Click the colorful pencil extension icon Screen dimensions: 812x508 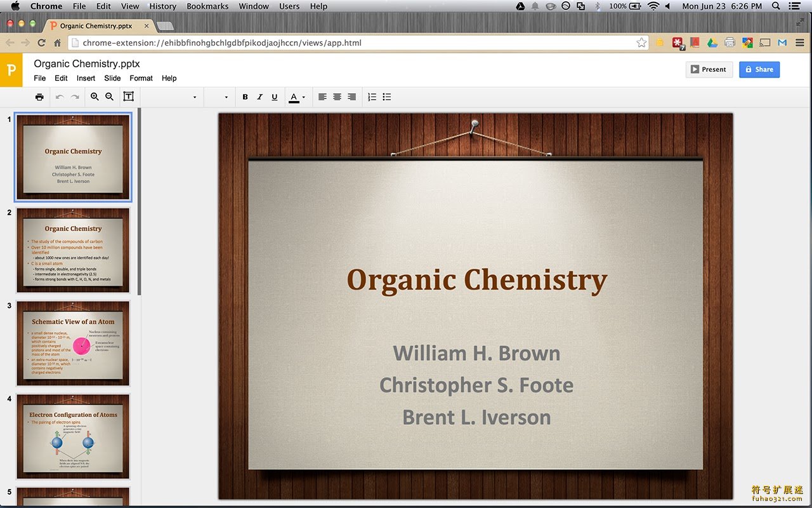[x=747, y=43]
